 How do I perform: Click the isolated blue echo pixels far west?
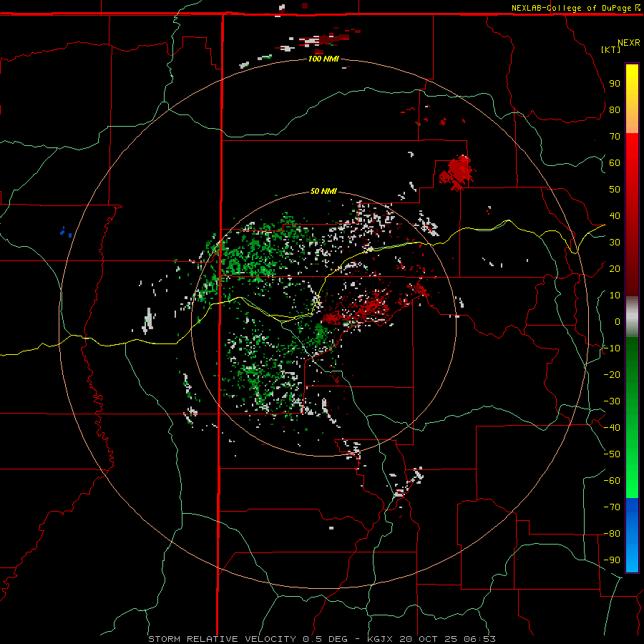[x=66, y=232]
